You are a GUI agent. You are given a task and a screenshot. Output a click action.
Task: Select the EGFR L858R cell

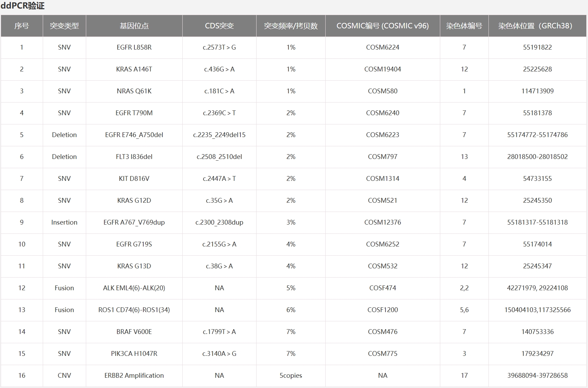(x=134, y=48)
